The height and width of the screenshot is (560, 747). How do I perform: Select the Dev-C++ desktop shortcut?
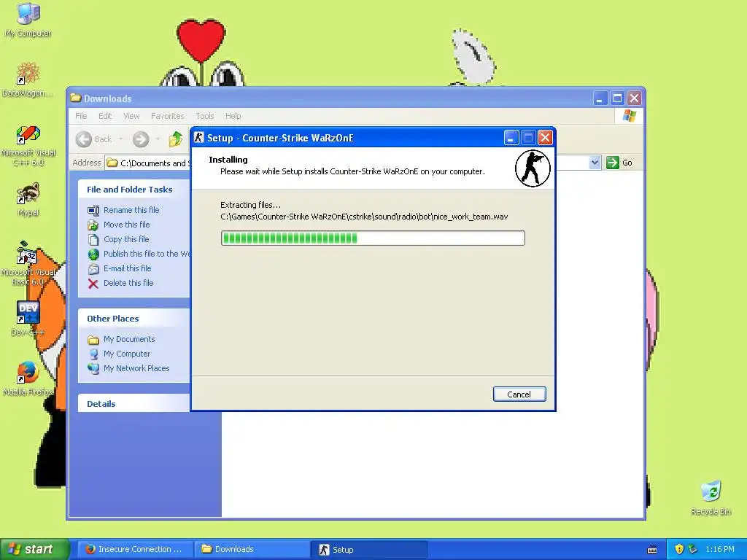click(28, 318)
